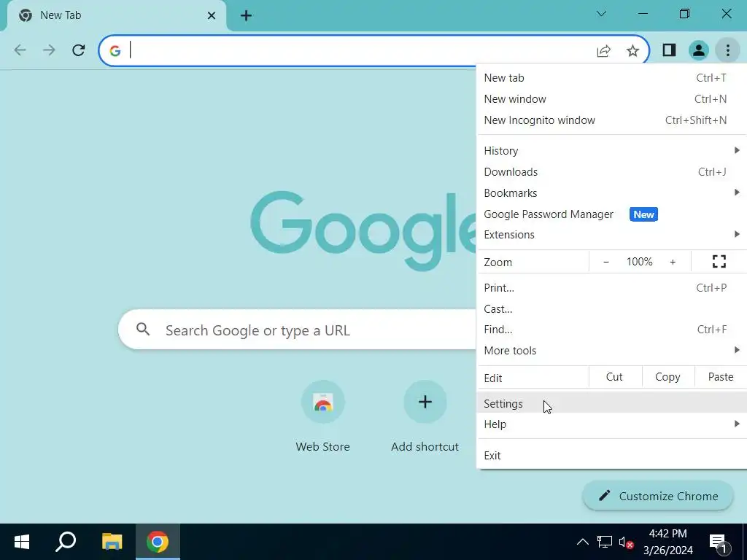Image resolution: width=747 pixels, height=560 pixels.
Task: Open a New Incognito window
Action: click(612, 120)
